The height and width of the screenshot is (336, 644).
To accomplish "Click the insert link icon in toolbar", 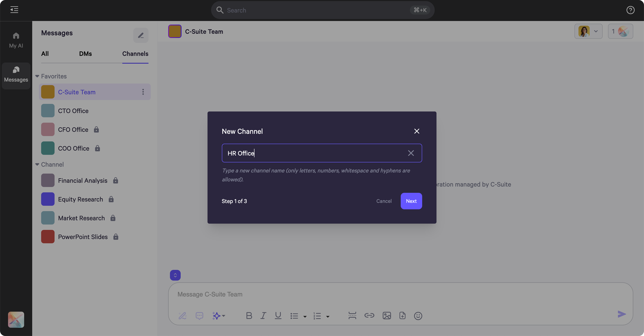I will (x=369, y=315).
